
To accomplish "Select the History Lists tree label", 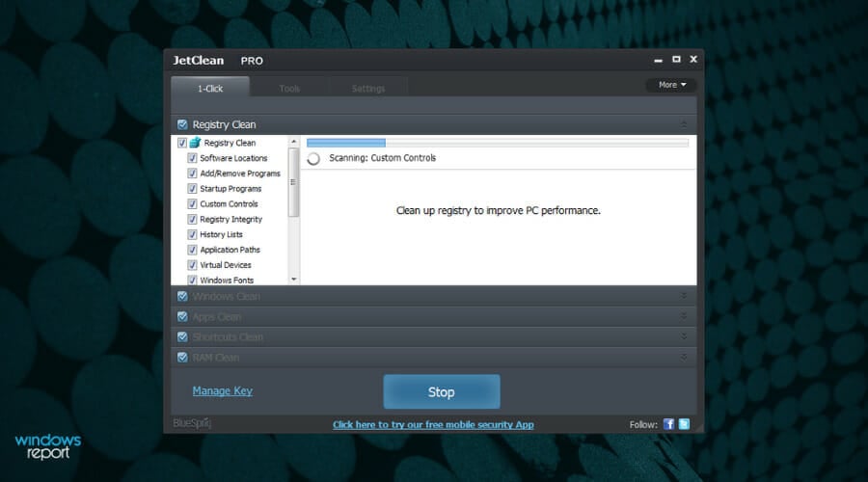I will coord(221,234).
